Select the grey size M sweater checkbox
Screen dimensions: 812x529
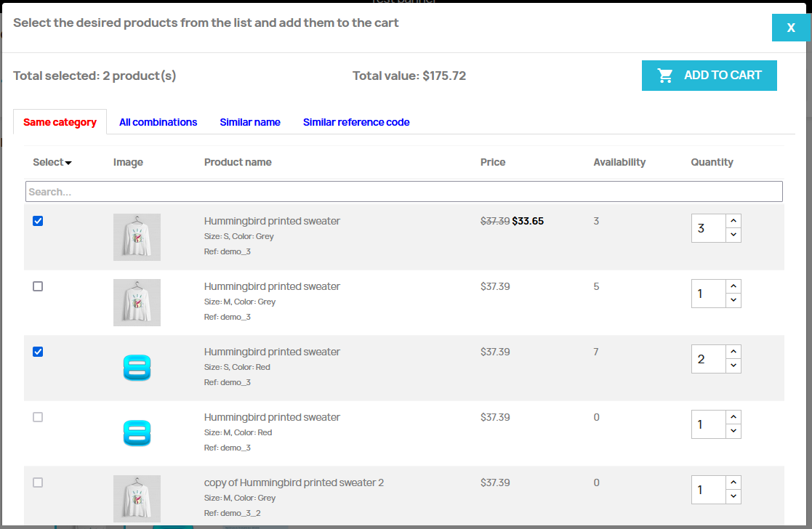(38, 286)
